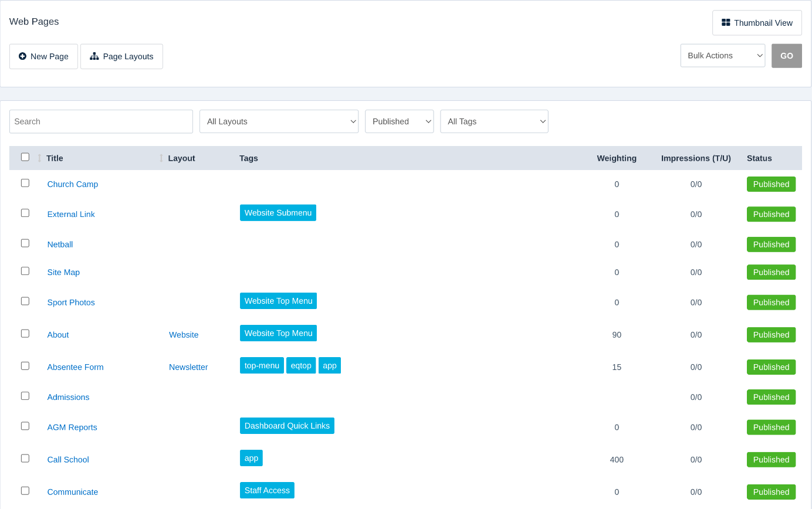Viewport: 812px width, 509px height.
Task: Open the Sport Photos page
Action: pos(71,302)
